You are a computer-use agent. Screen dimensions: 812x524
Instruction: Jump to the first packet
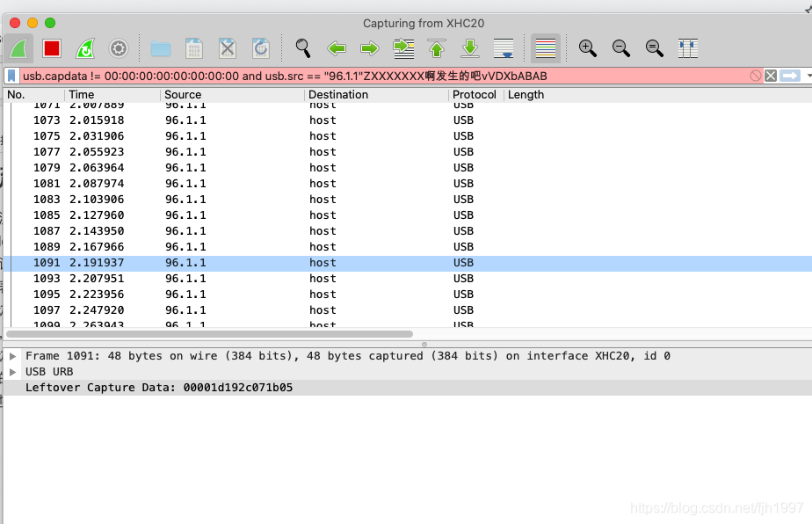(437, 48)
